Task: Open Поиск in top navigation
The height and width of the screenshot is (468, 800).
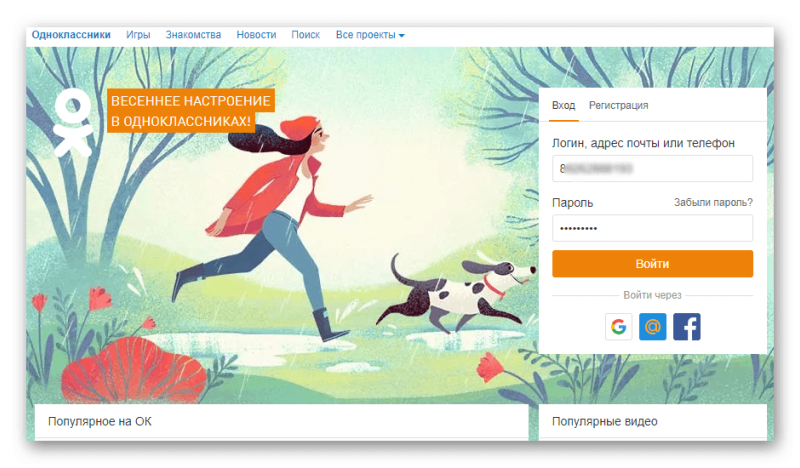Action: click(306, 35)
